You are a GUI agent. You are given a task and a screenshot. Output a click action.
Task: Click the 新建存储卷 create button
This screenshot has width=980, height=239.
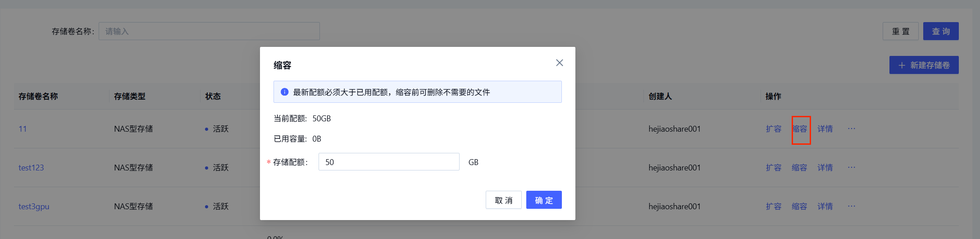pyautogui.click(x=924, y=65)
